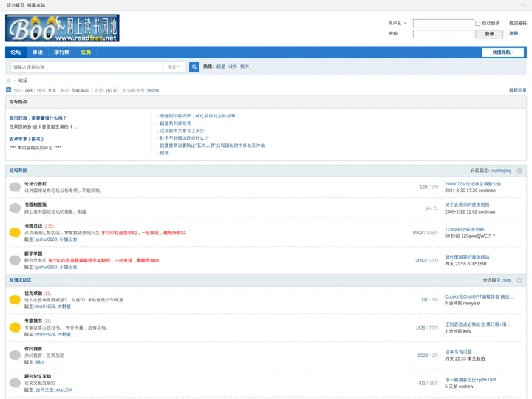
Task: Collapse the 论坛导航 section
Action: click(x=519, y=171)
